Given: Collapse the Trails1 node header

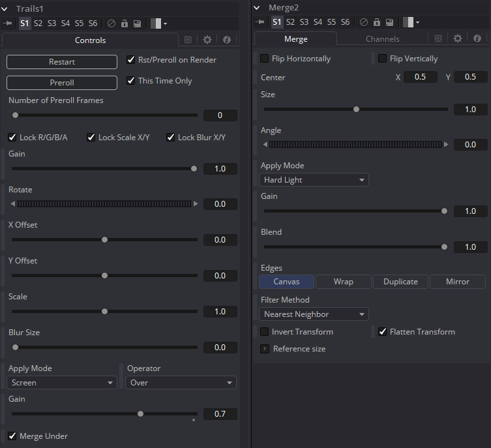Looking at the screenshot, I should click(x=5, y=9).
